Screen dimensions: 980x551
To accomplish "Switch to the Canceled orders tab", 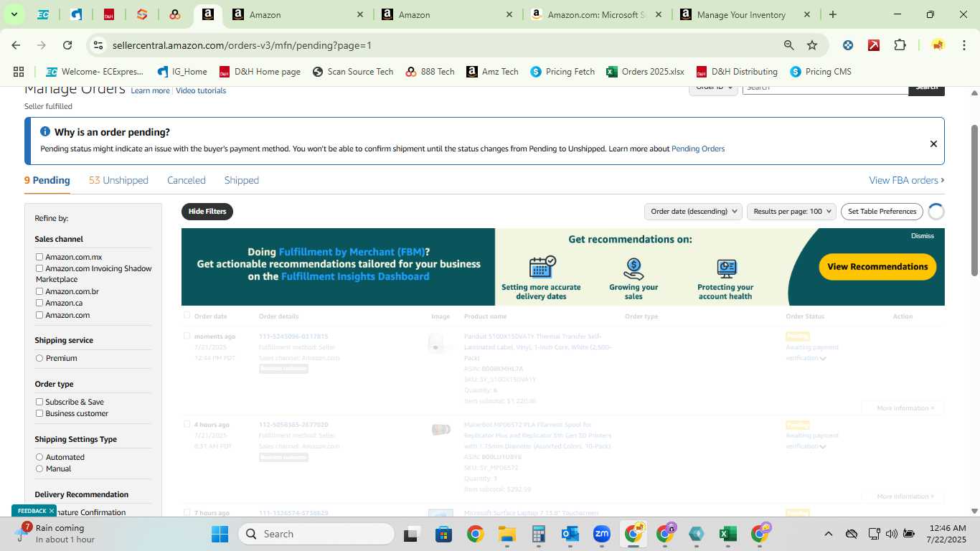I will click(x=187, y=180).
